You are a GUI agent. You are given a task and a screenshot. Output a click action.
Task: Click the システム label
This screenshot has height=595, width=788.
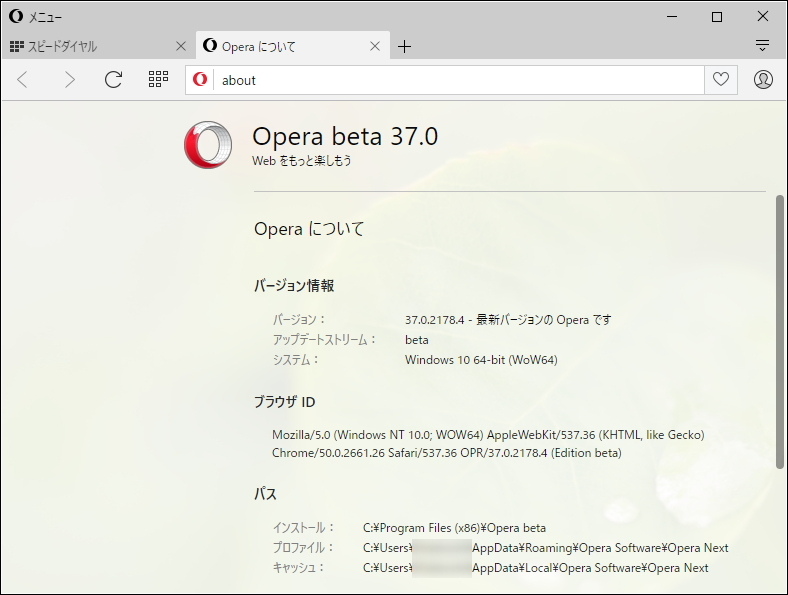tap(296, 360)
